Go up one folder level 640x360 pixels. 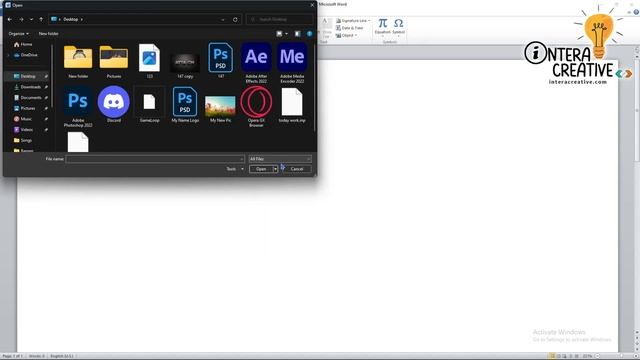41,19
